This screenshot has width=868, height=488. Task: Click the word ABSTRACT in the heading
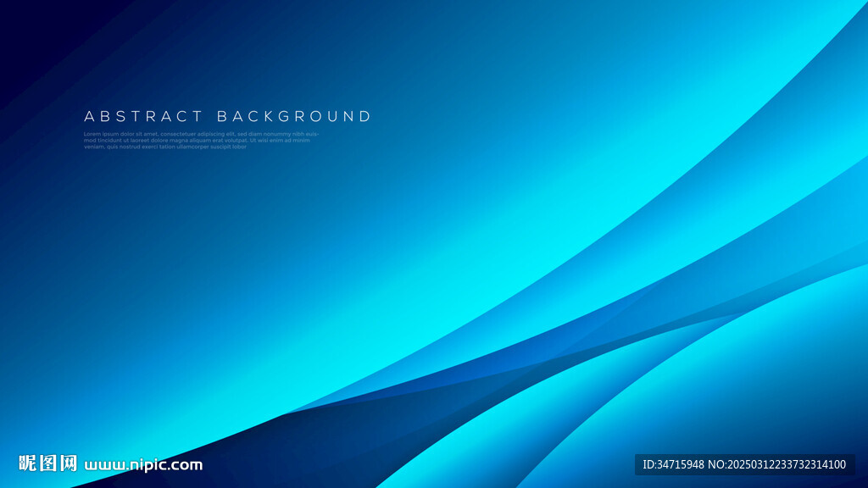[143, 116]
